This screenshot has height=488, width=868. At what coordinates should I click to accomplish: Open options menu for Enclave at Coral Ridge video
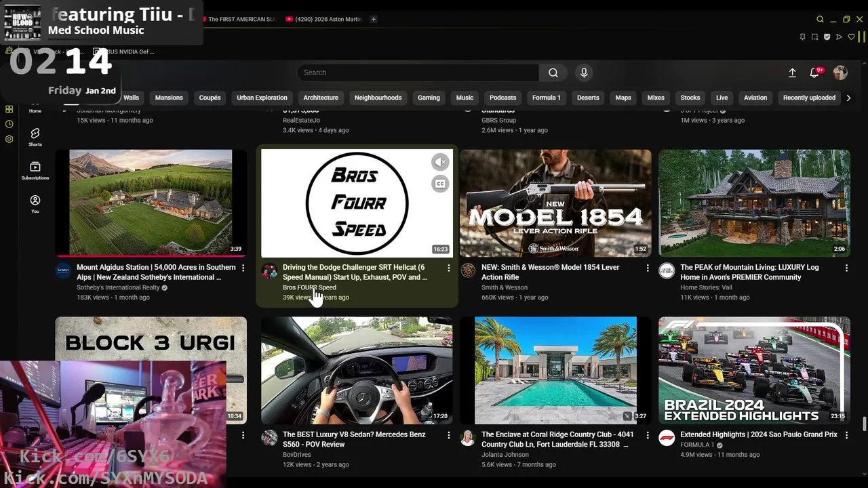click(647, 435)
